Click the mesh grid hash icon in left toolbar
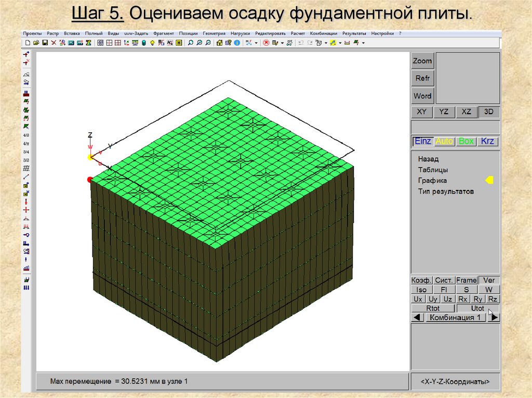This screenshot has width=532, height=398. point(26,169)
